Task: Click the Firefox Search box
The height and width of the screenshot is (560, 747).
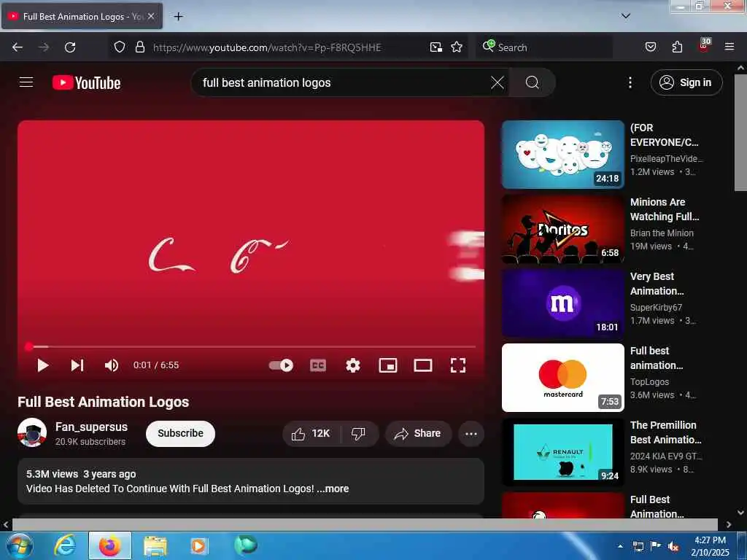Action: [544, 47]
